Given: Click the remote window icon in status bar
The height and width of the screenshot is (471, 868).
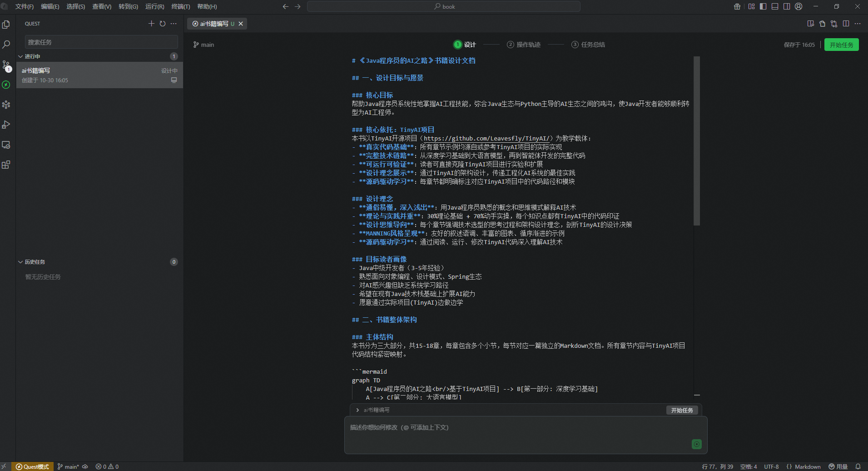Looking at the screenshot, I should coord(5,466).
